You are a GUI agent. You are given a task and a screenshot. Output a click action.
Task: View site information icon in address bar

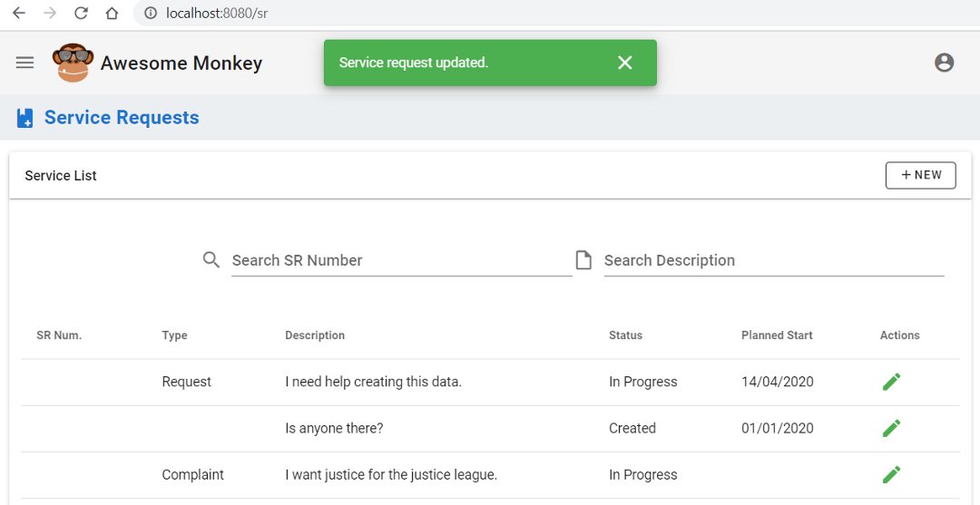pos(151,13)
